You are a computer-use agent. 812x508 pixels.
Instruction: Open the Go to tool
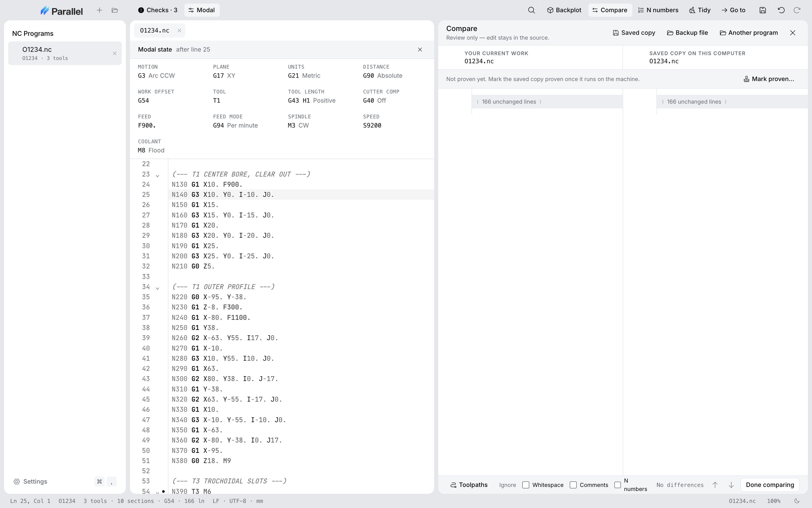click(733, 10)
